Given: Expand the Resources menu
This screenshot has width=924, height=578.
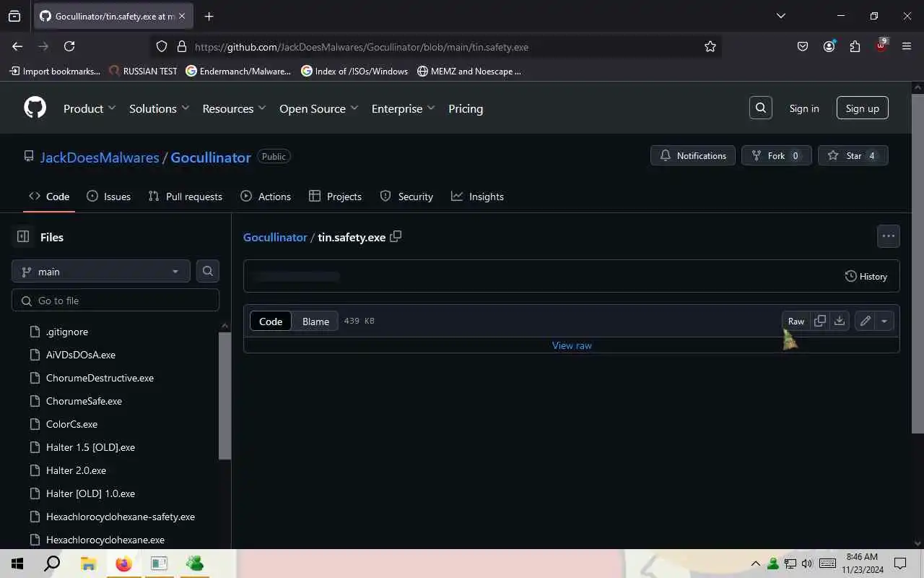Looking at the screenshot, I should pos(234,108).
